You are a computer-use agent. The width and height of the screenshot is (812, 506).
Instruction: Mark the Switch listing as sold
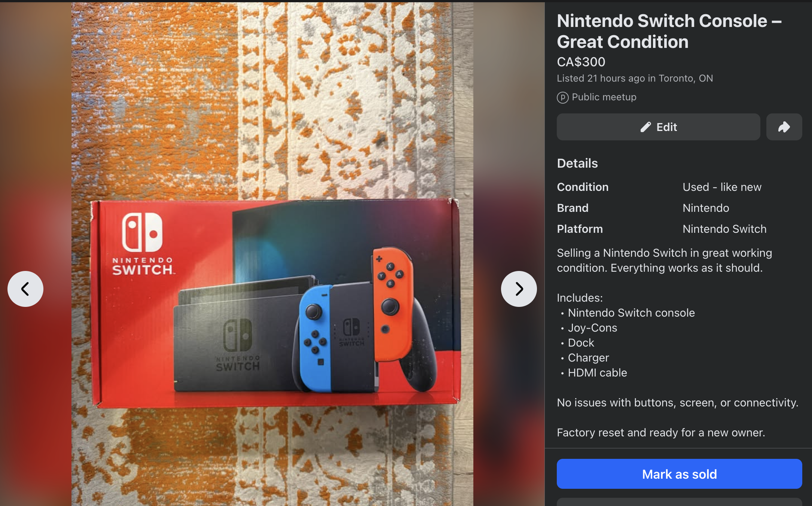coord(679,474)
